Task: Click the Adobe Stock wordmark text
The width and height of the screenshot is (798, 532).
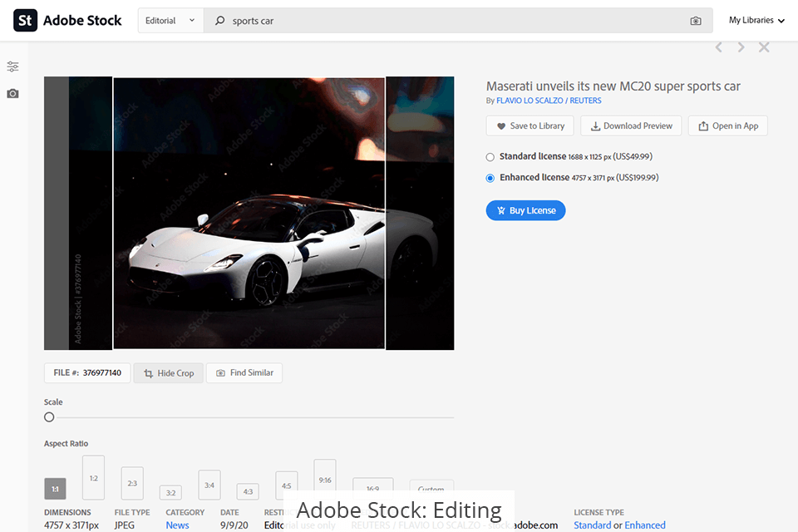Action: point(82,20)
